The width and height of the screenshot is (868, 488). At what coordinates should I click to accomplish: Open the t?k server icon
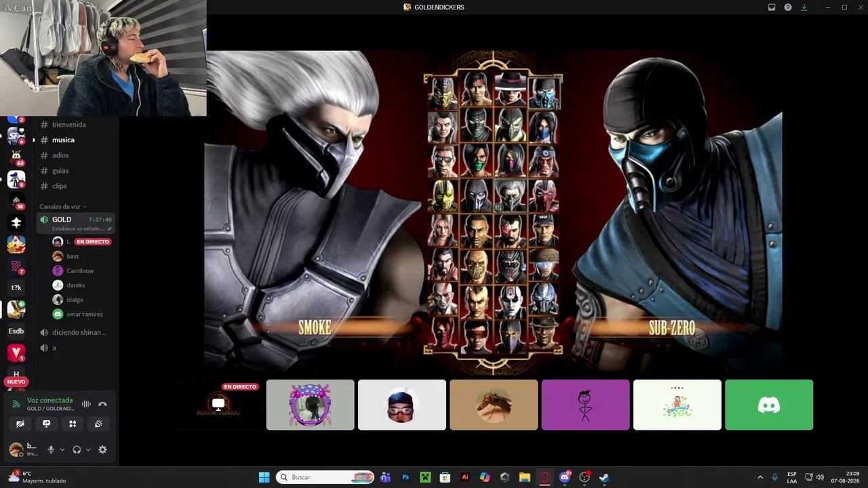[x=16, y=287]
